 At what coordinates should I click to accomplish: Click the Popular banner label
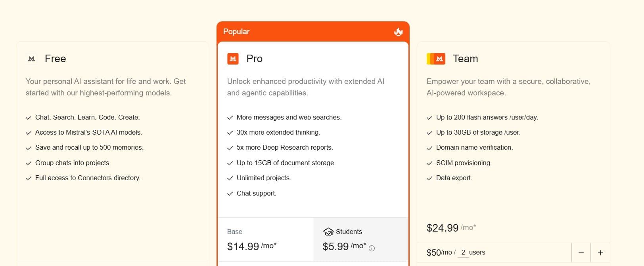236,31
